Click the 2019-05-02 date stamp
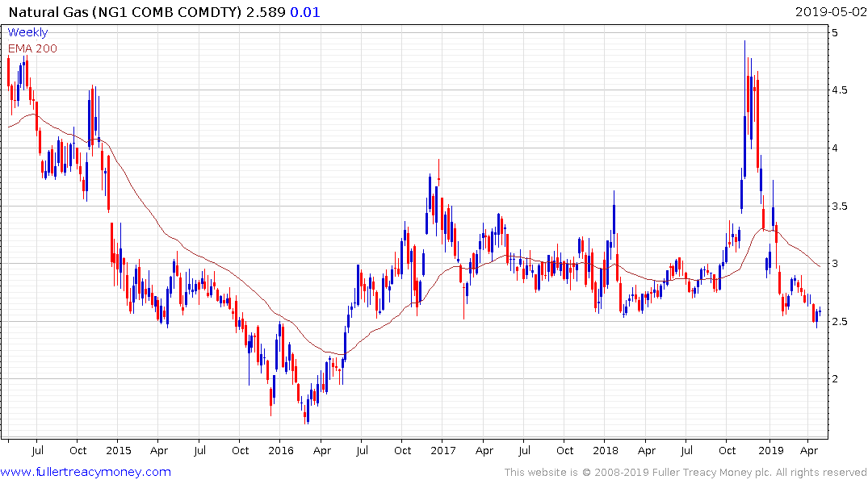868x484 pixels. pyautogui.click(x=829, y=12)
